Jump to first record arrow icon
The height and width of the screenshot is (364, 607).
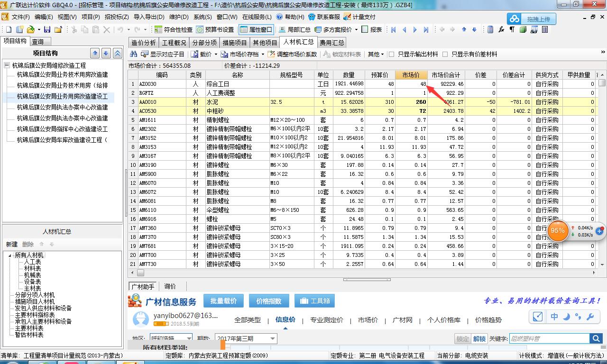click(393, 29)
